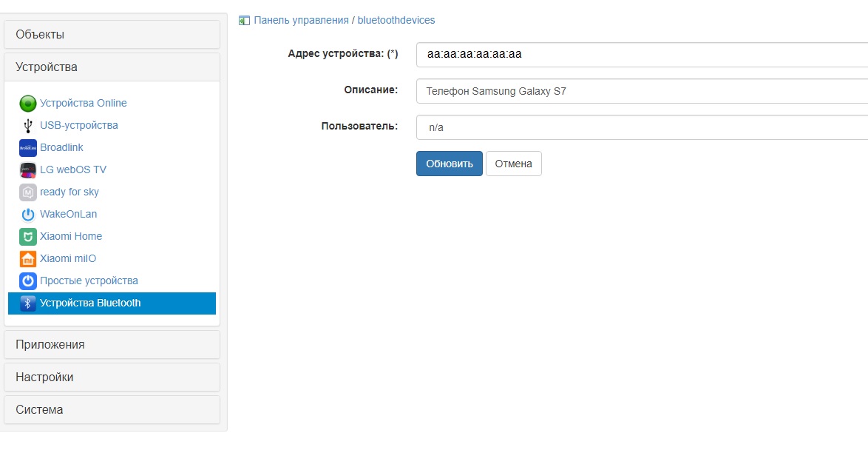Viewport: 868px width, 450px height.
Task: Click the Обновить button
Action: click(449, 164)
